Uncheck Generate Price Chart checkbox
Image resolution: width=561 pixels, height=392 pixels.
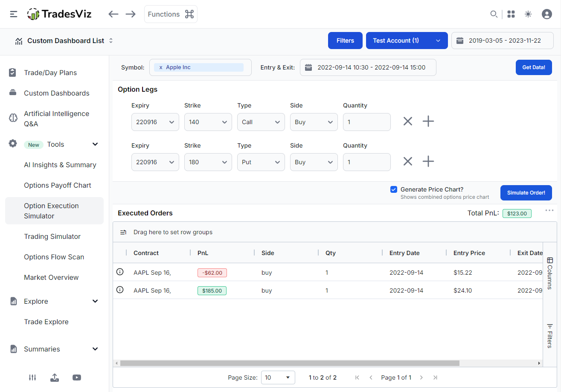pos(394,189)
